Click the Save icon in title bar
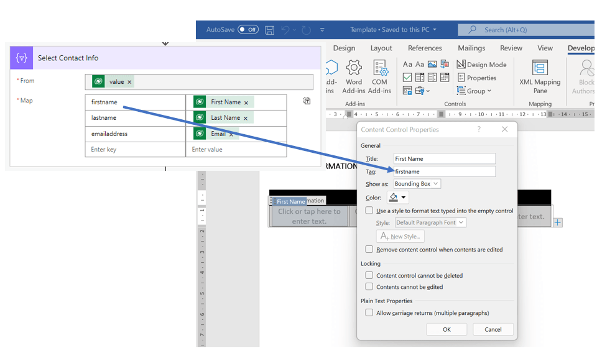This screenshot has height=364, width=597. coord(270,30)
